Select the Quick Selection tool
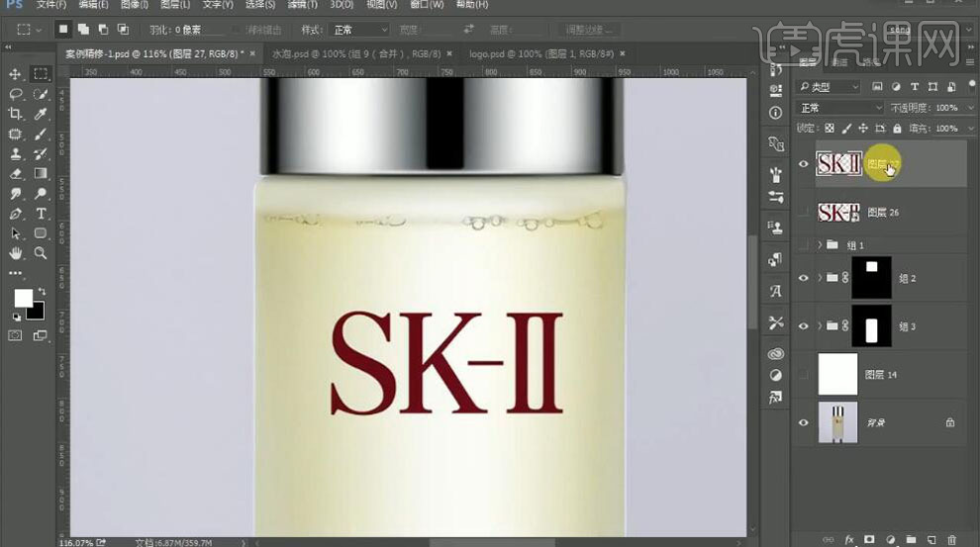The image size is (980, 547). pos(41,94)
